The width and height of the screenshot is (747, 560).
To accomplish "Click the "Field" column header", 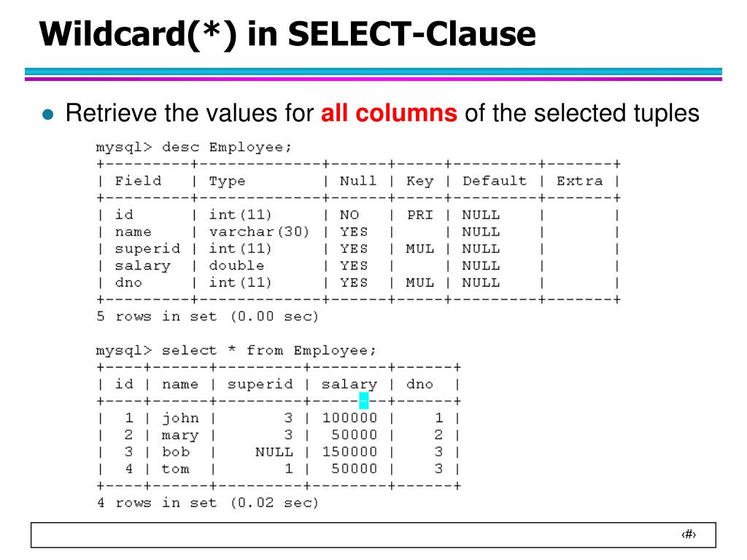I will click(x=138, y=181).
